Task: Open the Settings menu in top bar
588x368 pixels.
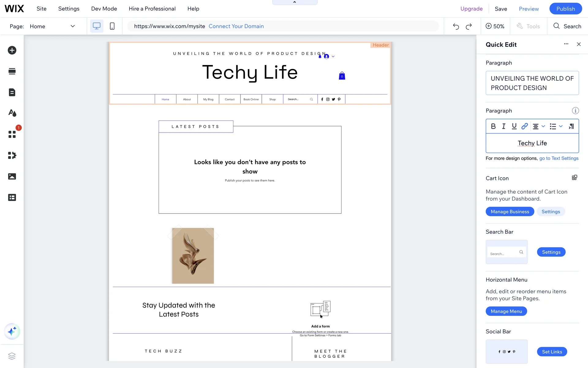Action: tap(69, 9)
